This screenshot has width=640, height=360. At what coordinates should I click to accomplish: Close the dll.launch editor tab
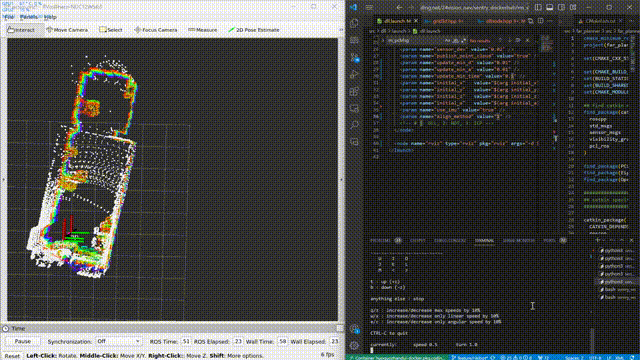pyautogui.click(x=416, y=21)
